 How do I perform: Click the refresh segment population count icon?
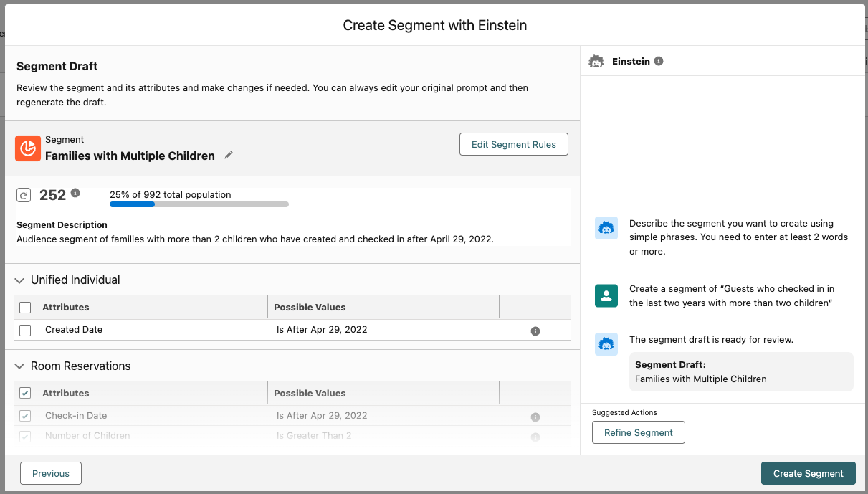coord(24,195)
